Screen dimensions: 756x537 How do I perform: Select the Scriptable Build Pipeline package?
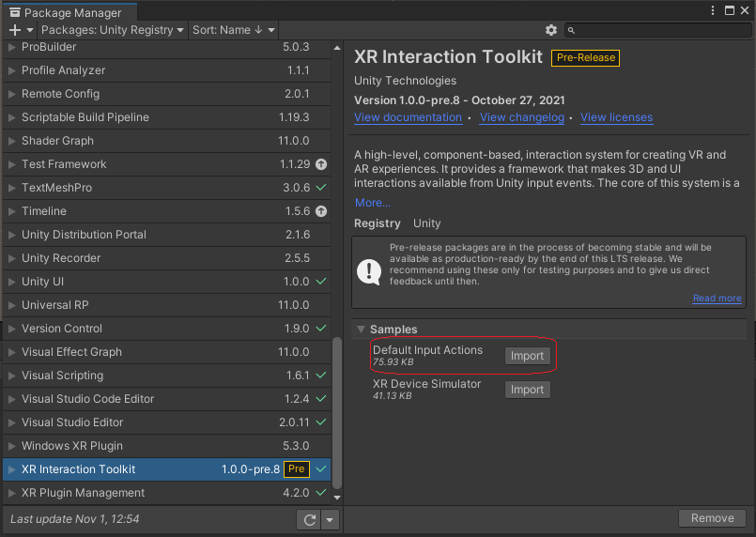click(167, 117)
